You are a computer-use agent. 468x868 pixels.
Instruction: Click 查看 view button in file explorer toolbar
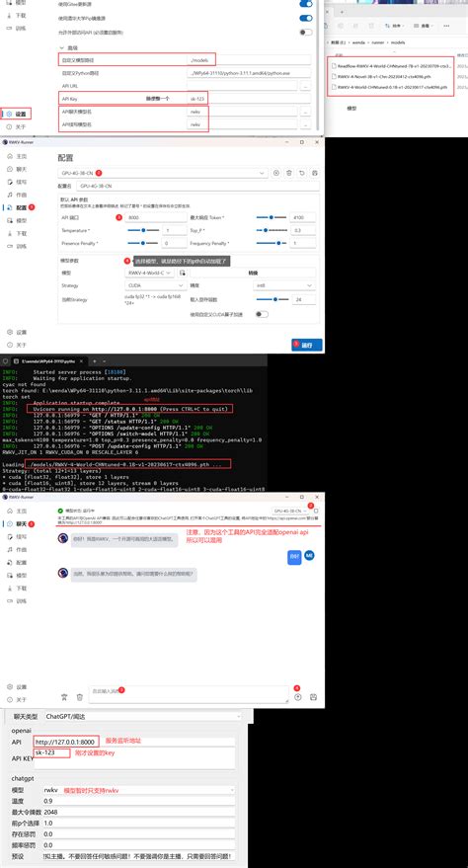[424, 26]
